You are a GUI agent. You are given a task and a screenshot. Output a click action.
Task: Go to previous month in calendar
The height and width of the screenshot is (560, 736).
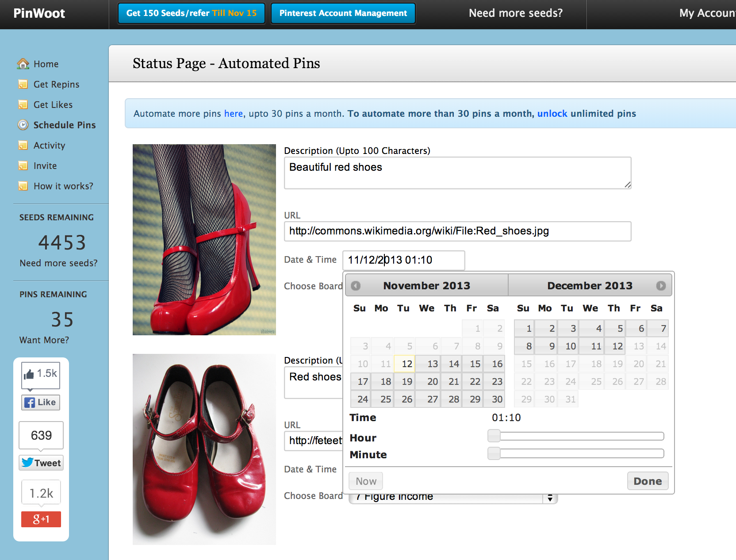click(356, 286)
